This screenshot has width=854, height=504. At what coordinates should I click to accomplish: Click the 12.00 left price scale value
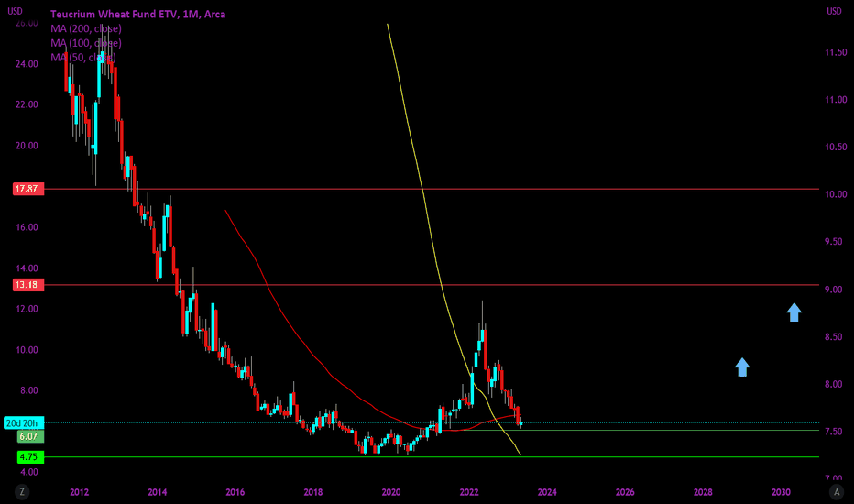pyautogui.click(x=27, y=309)
